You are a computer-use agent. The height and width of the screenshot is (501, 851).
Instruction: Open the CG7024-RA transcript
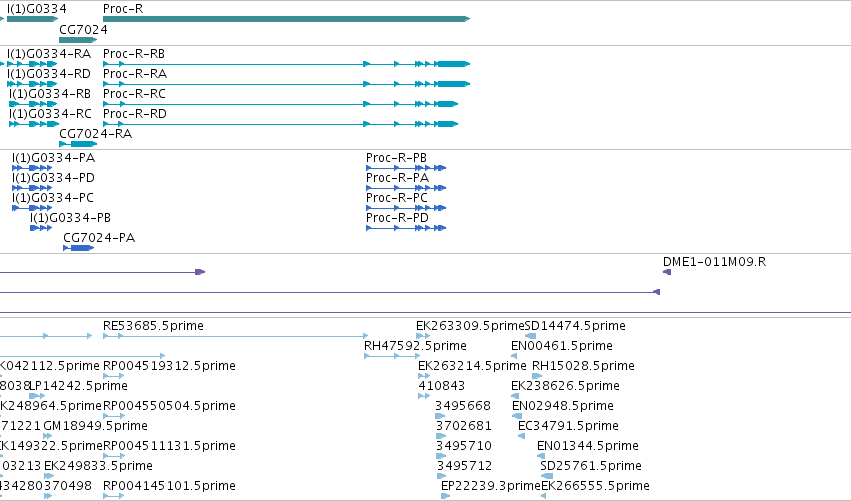78,144
